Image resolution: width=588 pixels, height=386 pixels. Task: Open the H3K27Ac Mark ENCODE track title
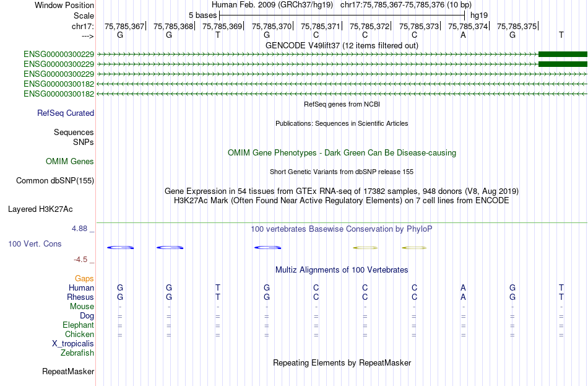pos(342,201)
